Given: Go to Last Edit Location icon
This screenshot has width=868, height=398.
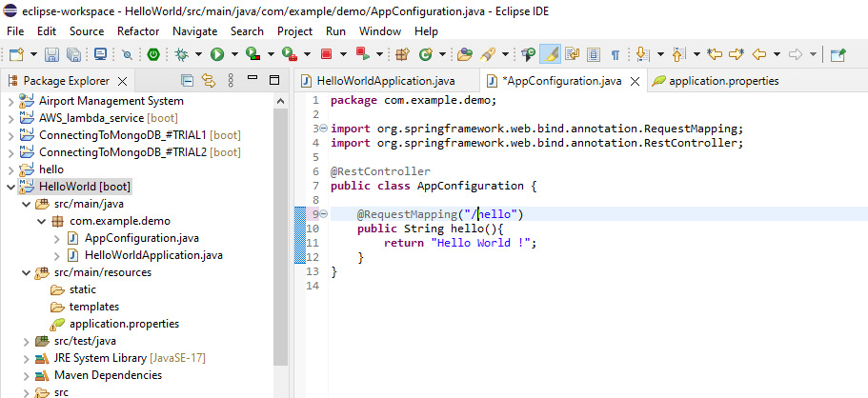Looking at the screenshot, I should [716, 54].
